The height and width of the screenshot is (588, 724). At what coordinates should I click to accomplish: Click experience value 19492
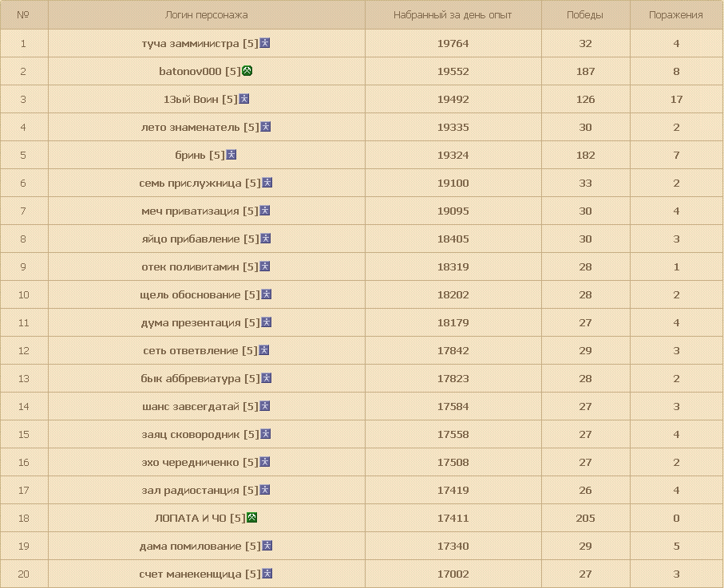click(x=453, y=99)
